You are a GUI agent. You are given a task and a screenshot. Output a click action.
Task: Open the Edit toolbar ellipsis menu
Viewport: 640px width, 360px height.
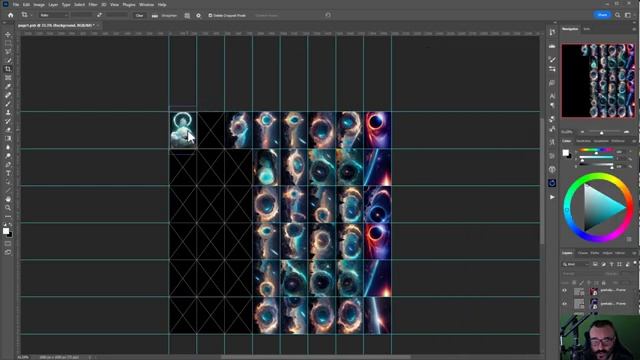[8, 217]
